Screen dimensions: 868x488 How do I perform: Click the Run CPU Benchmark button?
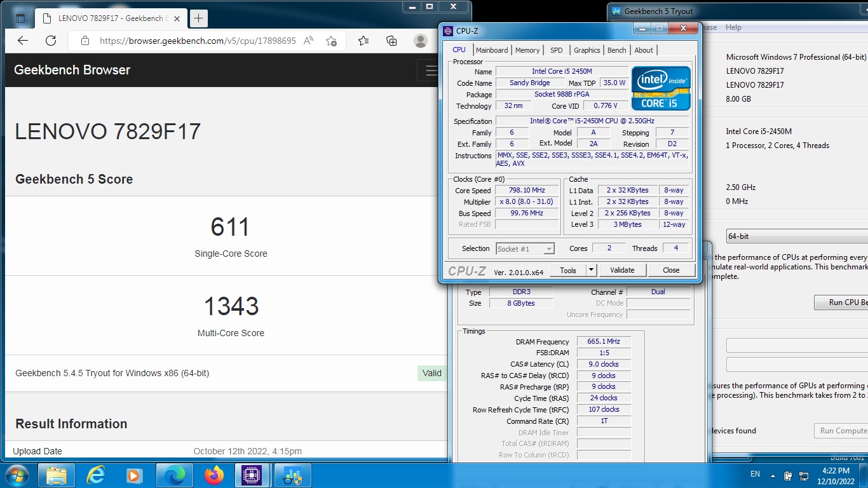841,302
